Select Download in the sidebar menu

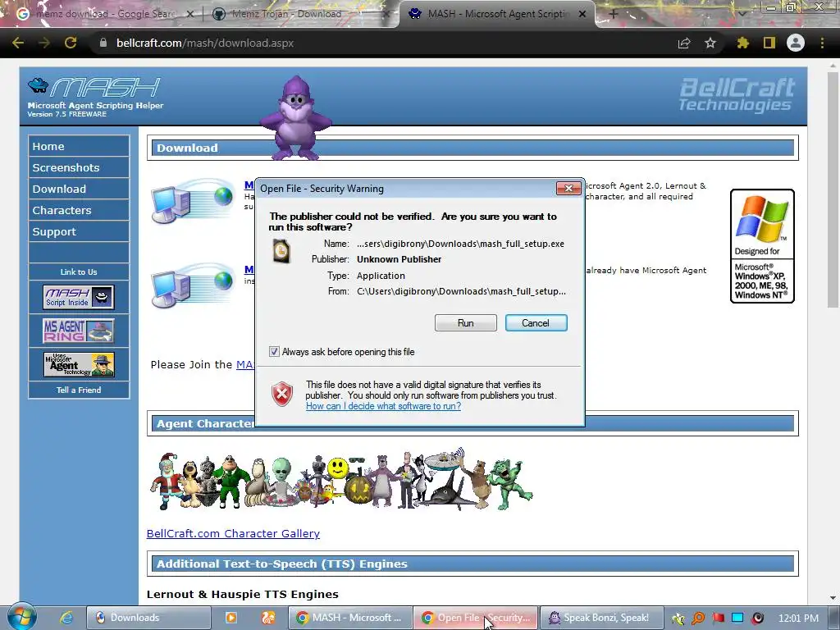click(x=79, y=189)
